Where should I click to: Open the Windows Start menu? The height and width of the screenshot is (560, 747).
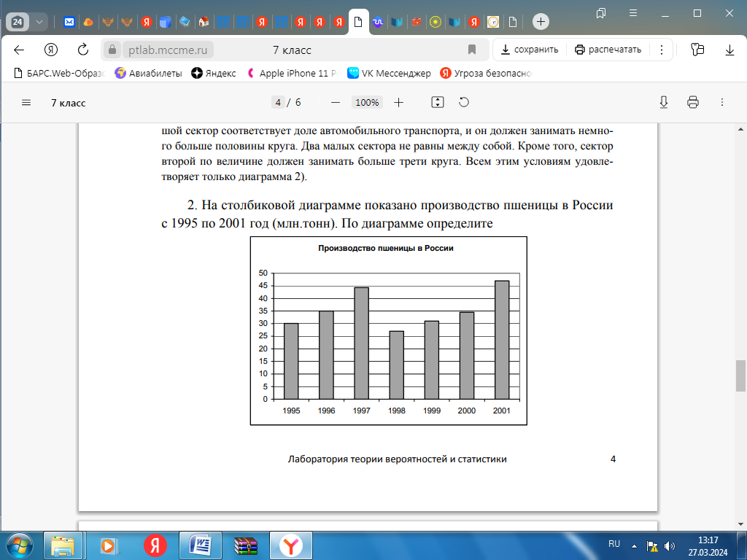tap(19, 545)
